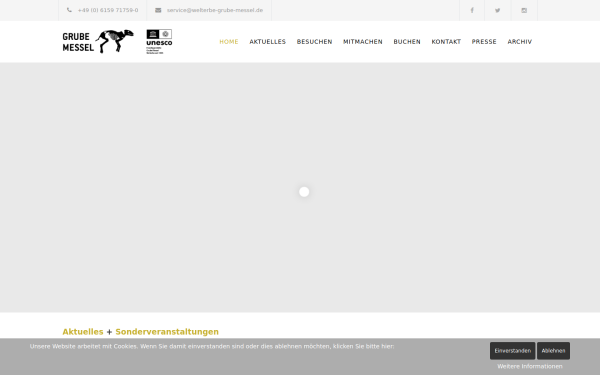Click the Aktuelles heading link
This screenshot has height=375, width=600.
(83, 332)
